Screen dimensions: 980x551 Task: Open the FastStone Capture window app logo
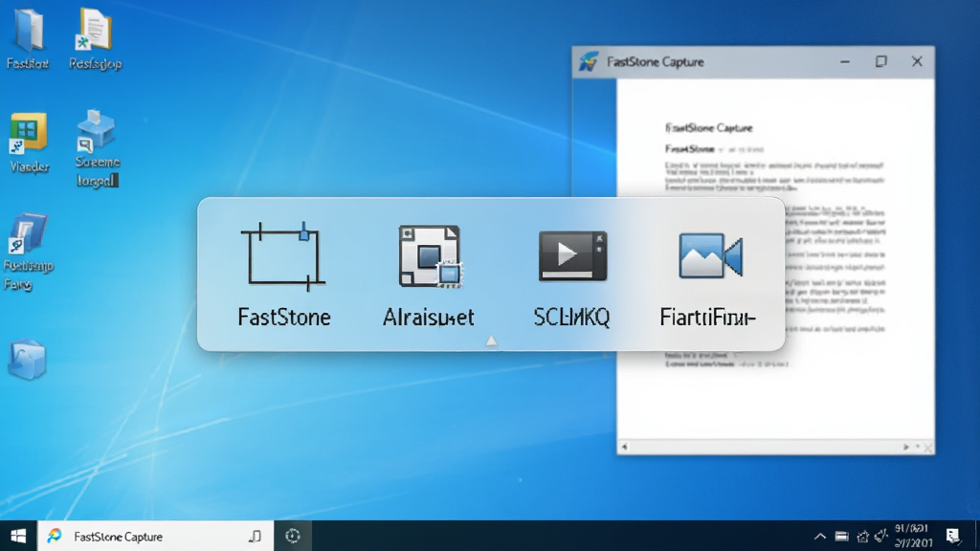589,62
